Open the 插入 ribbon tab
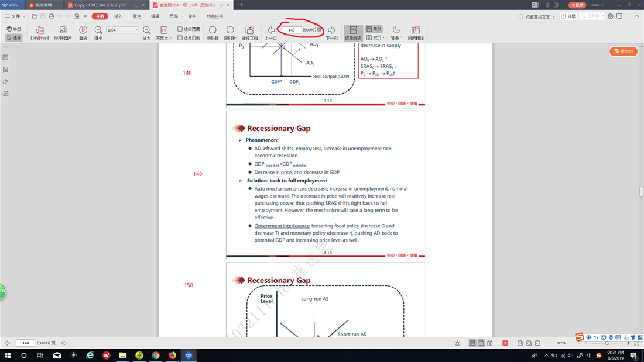 click(x=118, y=16)
